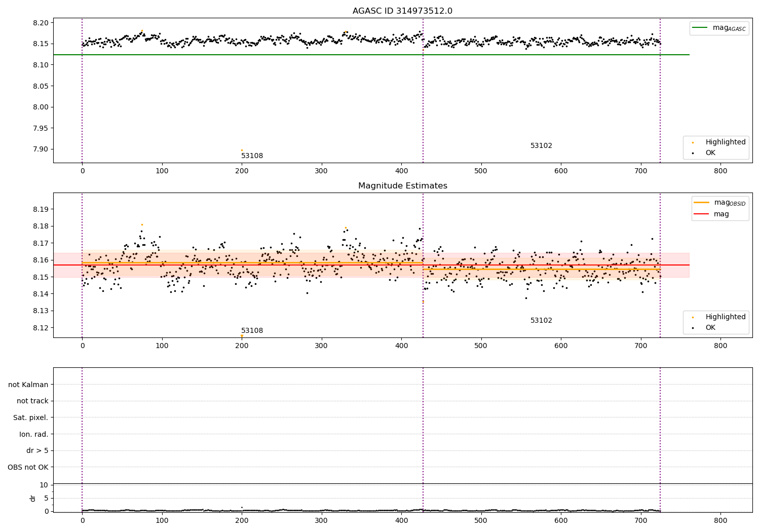Click the 53102 label in the top plot
Screen dimensions: 760x532
click(x=541, y=146)
